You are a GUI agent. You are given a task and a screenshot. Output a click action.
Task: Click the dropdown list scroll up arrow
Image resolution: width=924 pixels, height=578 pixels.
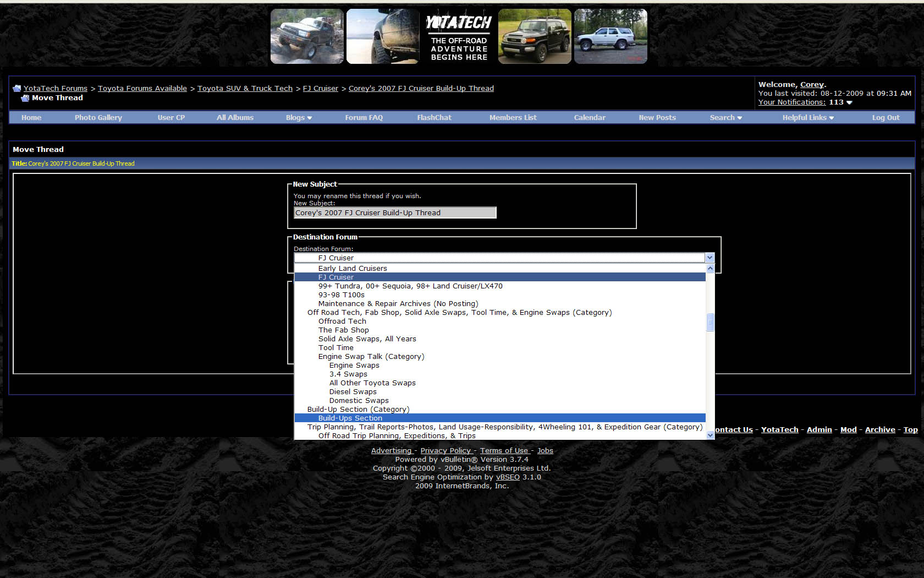710,269
